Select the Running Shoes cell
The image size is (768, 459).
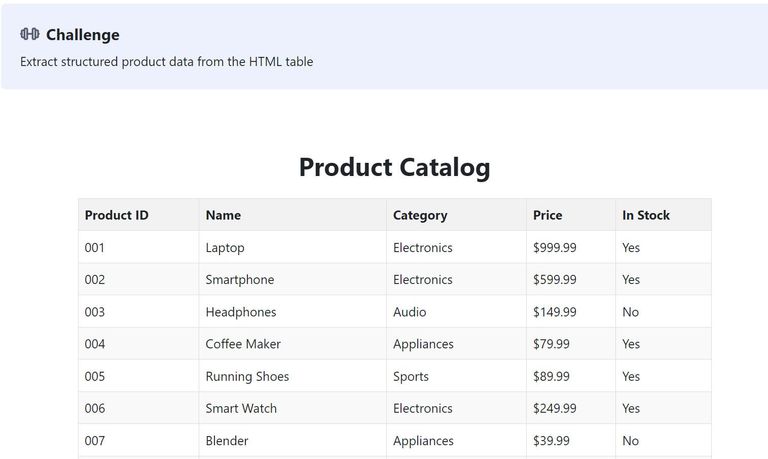pyautogui.click(x=247, y=376)
